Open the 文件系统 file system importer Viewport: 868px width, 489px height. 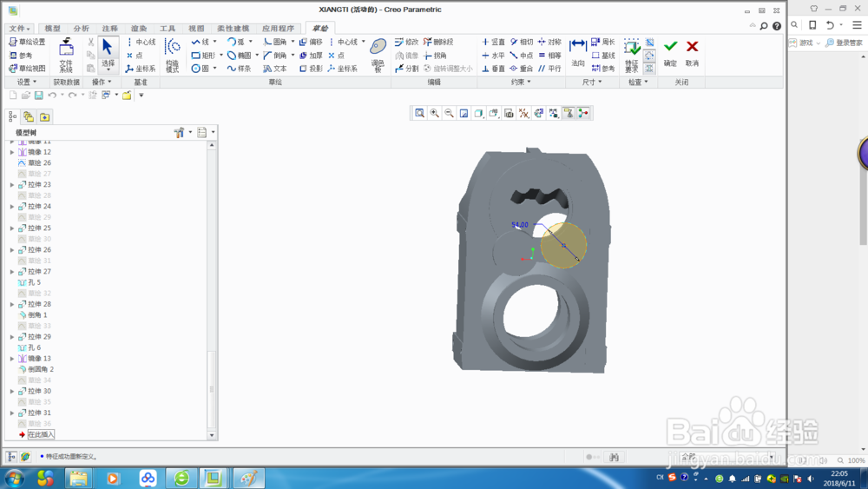pos(66,56)
